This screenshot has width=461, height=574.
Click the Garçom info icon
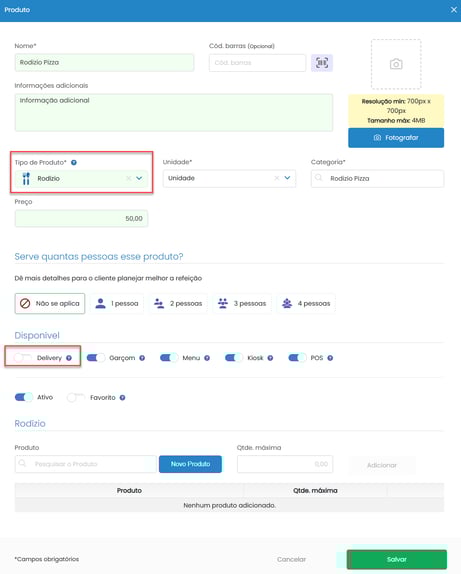(142, 358)
